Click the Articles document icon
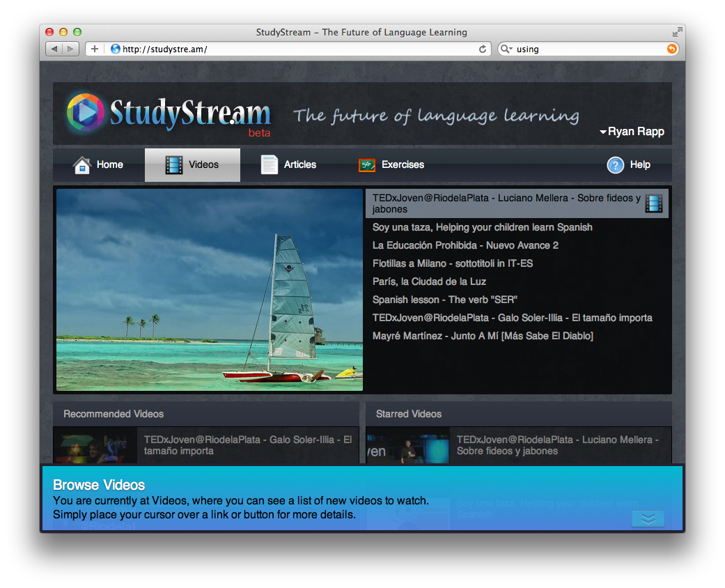725x588 pixels. [269, 164]
